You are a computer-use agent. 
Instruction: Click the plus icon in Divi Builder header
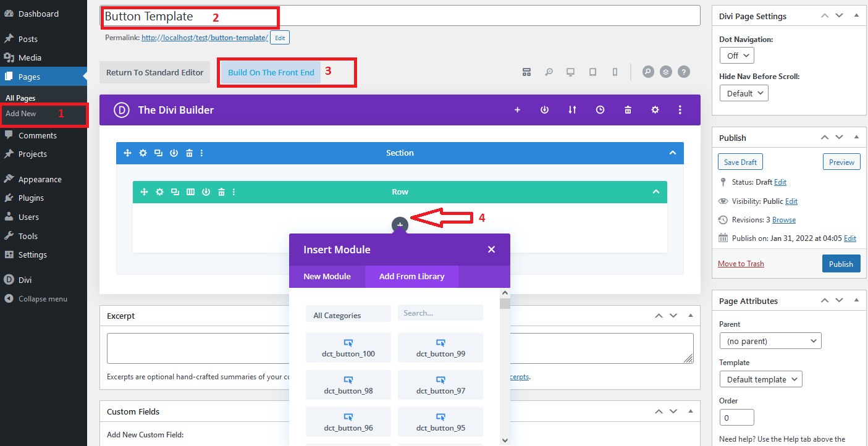pyautogui.click(x=517, y=110)
